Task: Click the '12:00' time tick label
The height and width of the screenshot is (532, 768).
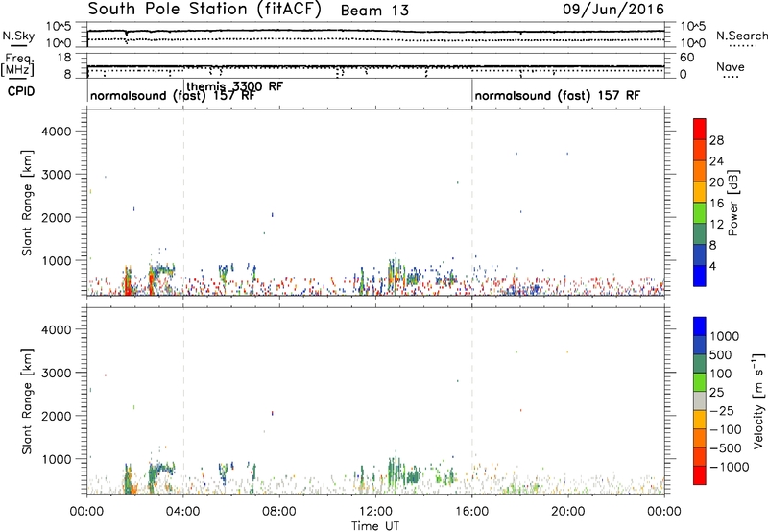Action: 375,512
